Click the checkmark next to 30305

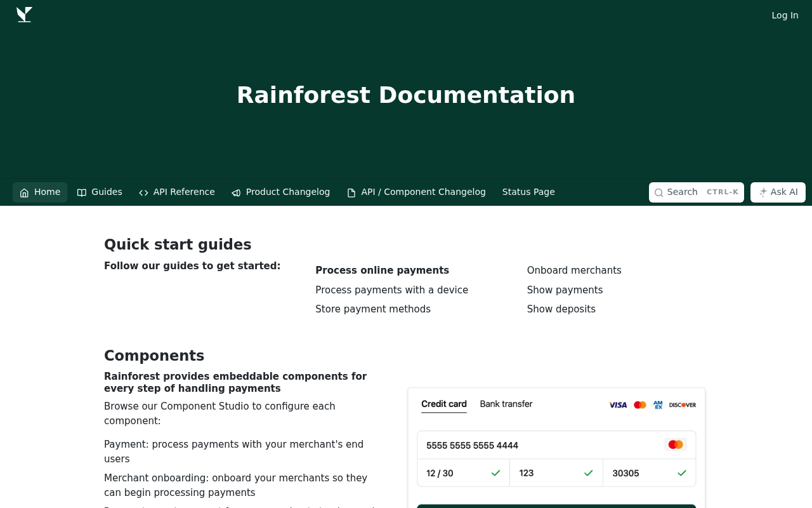pos(682,473)
